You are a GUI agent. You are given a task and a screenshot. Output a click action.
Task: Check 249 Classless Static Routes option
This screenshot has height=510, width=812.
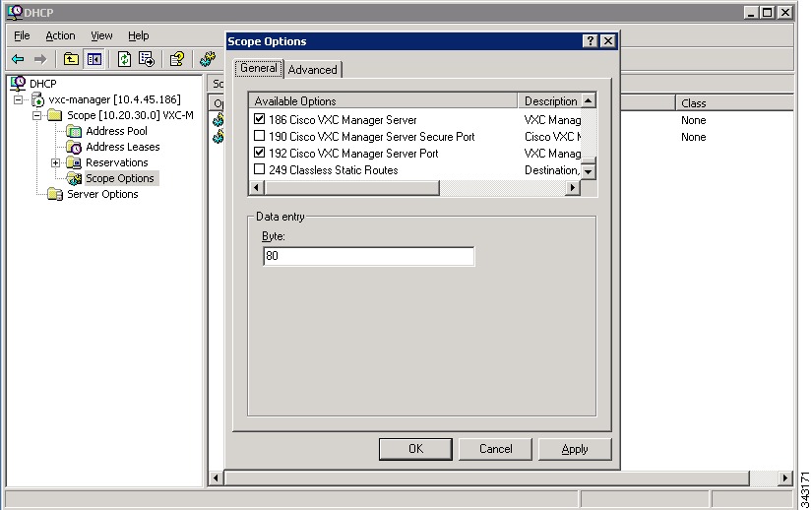[x=260, y=168]
